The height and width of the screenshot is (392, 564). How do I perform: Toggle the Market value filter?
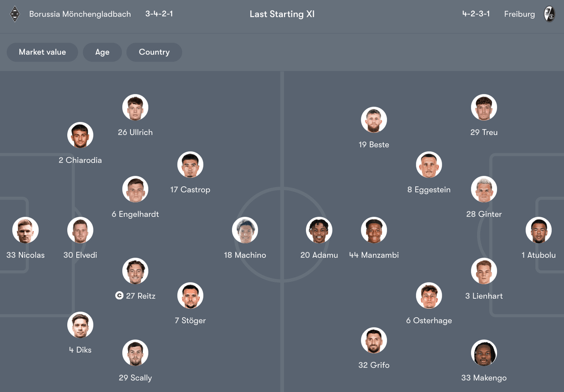(43, 52)
